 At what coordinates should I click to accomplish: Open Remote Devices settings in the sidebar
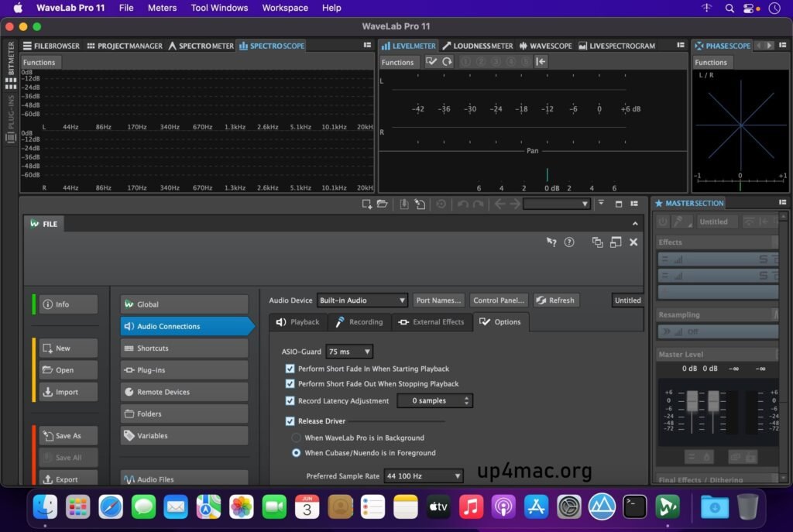click(184, 392)
